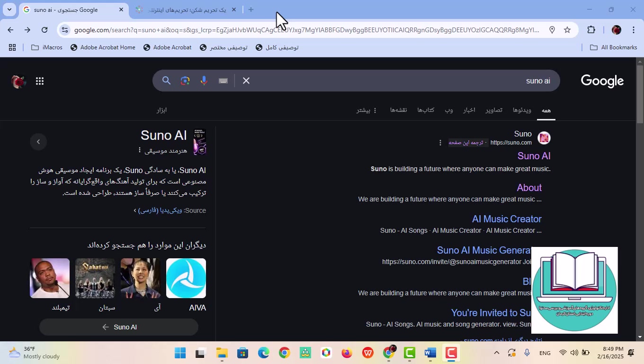Click the knowledge panel back arrow circle

(x=38, y=141)
